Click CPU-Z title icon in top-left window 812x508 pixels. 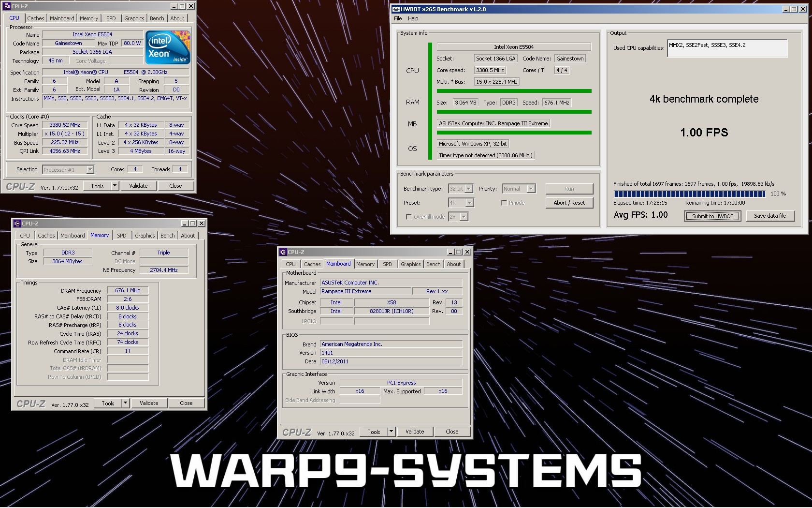(x=6, y=6)
